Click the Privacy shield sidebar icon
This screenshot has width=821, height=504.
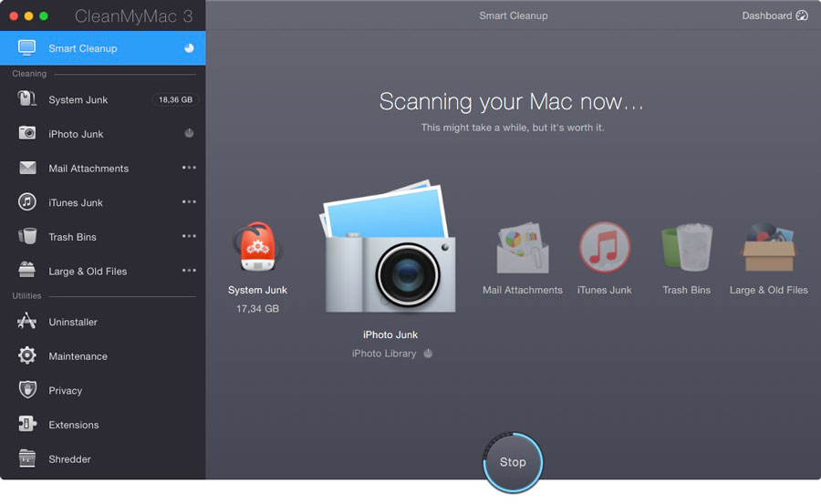(27, 389)
